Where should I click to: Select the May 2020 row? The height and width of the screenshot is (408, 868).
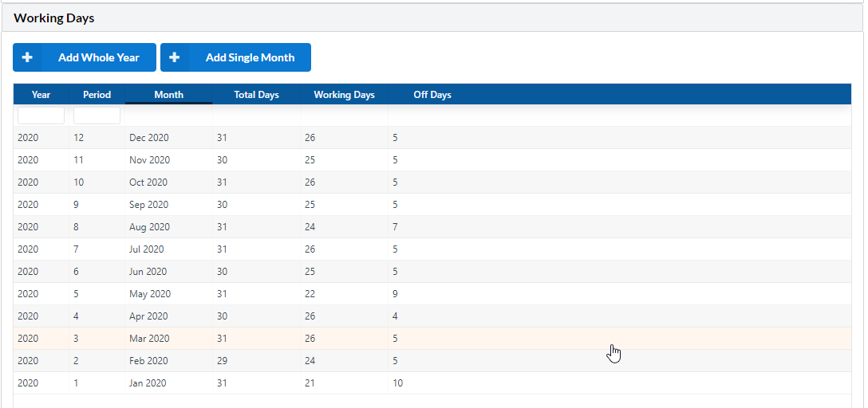click(x=432, y=293)
